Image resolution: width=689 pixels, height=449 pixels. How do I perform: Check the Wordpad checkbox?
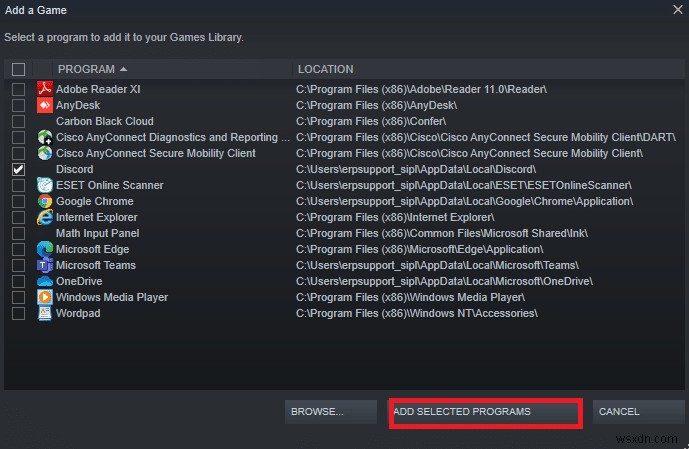(x=18, y=313)
